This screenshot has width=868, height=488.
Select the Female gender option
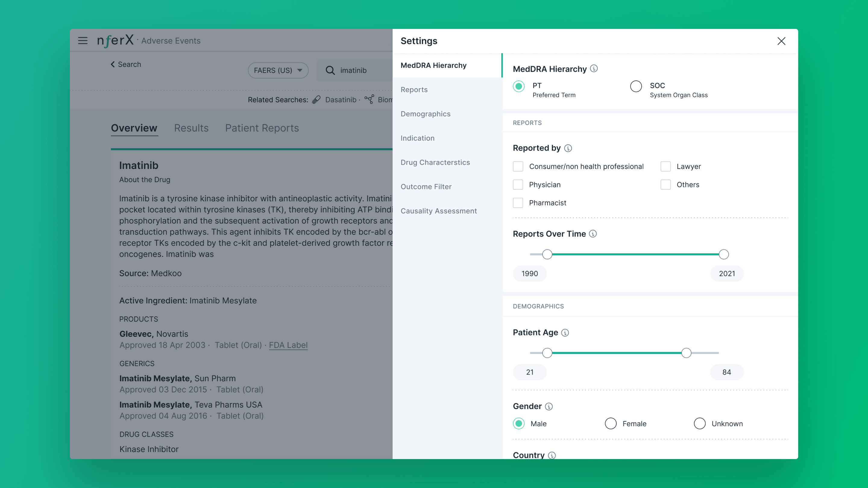coord(611,423)
